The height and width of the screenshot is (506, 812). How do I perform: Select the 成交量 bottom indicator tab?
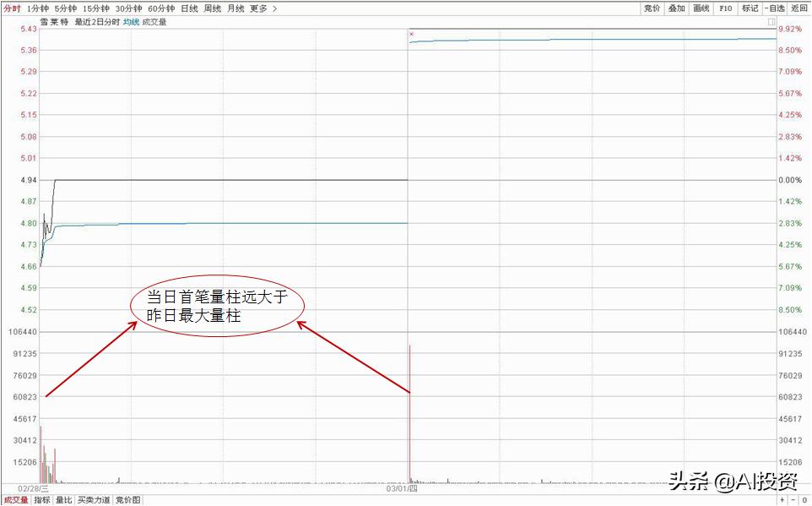[x=16, y=500]
